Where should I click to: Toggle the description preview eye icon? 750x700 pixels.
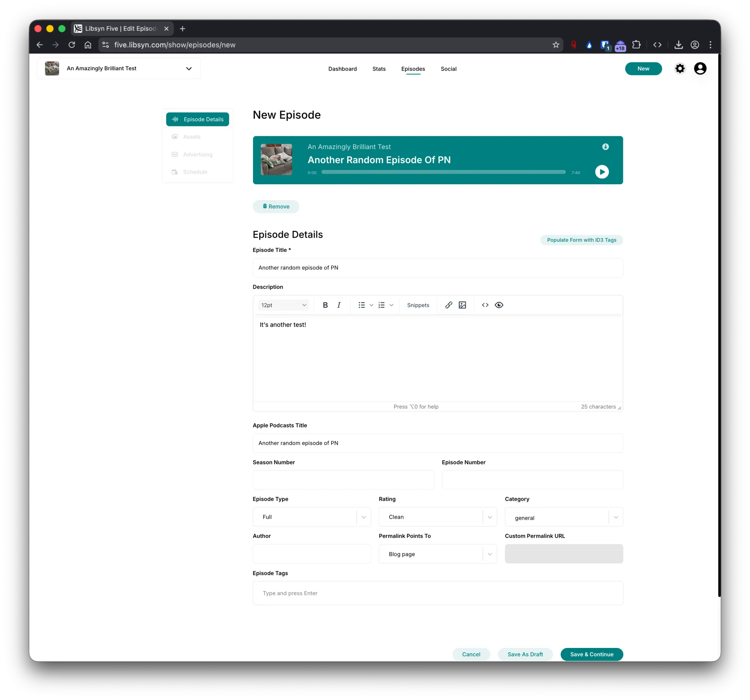(x=499, y=305)
